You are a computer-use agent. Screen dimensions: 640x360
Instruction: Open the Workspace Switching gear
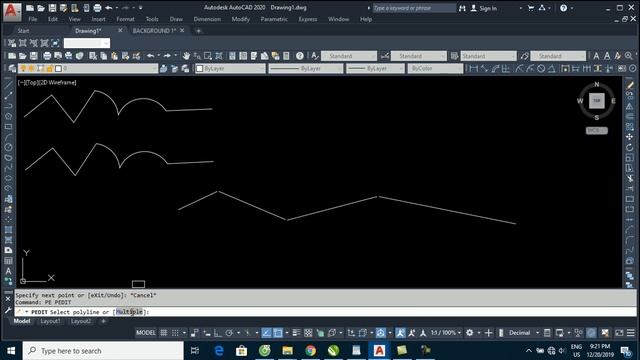tap(470, 333)
